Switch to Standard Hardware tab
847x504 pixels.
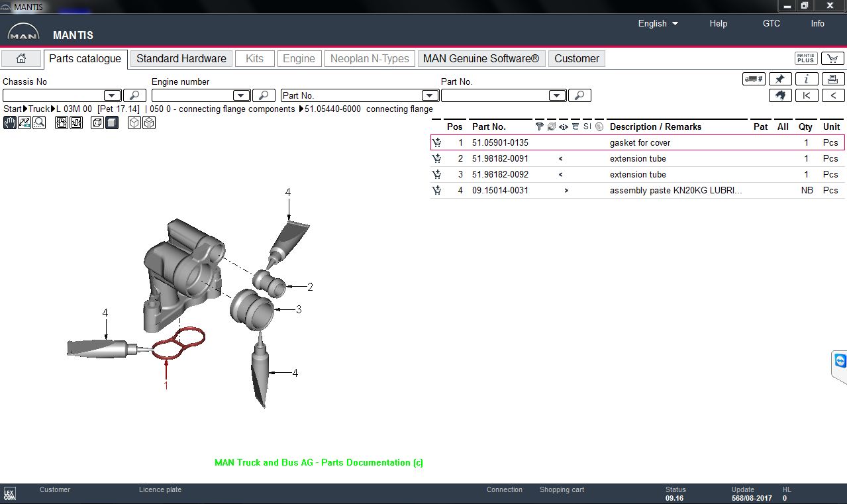(x=181, y=58)
